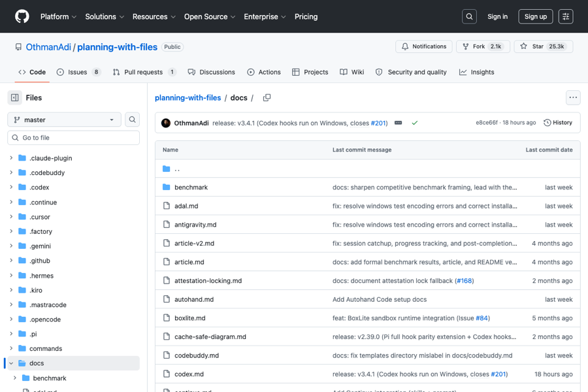Open the three-dot more options menu
The height and width of the screenshot is (392, 588).
coord(573,97)
